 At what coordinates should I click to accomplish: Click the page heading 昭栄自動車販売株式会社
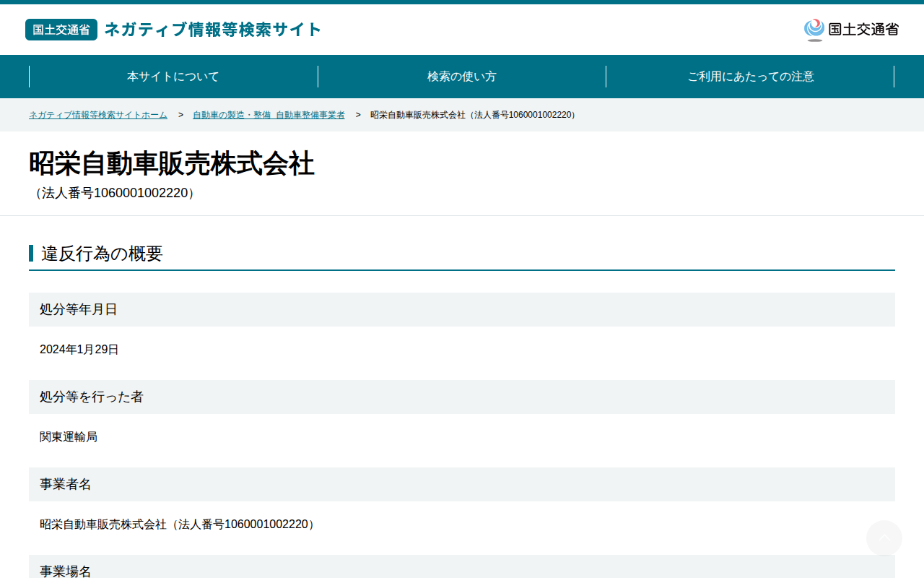[172, 164]
